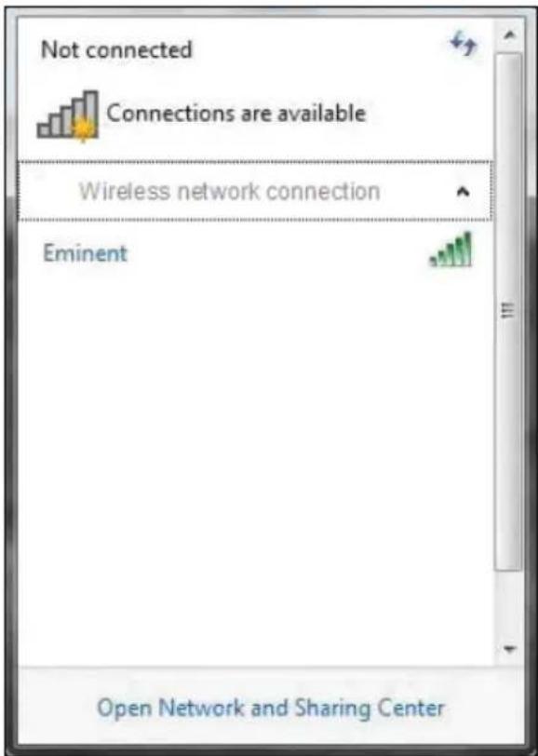Viewport: 538px width, 756px height.
Task: Open Network and Sharing Center
Action: pos(271,708)
